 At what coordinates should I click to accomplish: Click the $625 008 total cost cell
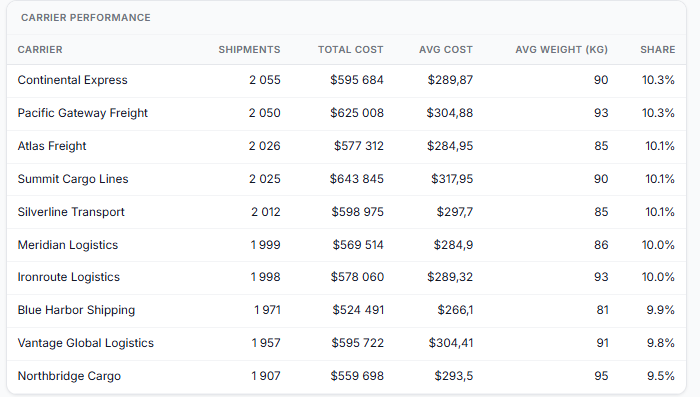(357, 113)
